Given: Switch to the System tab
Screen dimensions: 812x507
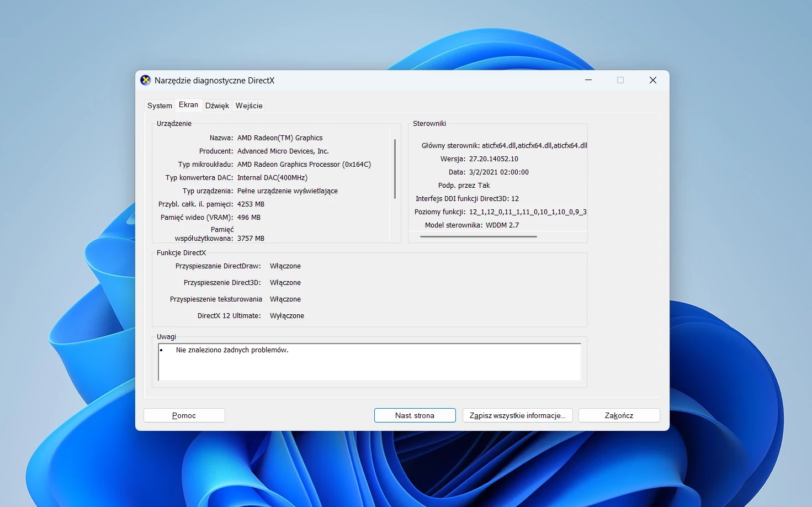Looking at the screenshot, I should click(160, 105).
